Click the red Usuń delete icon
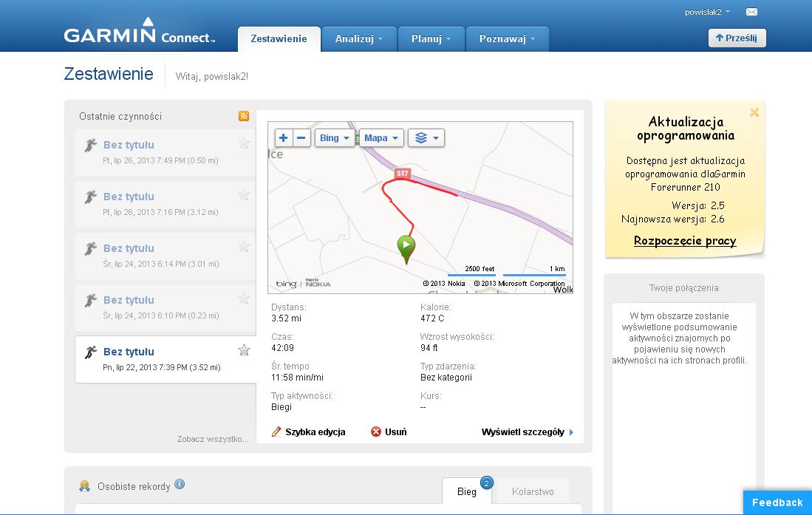Viewport: 812px width, 515px height. pos(376,432)
